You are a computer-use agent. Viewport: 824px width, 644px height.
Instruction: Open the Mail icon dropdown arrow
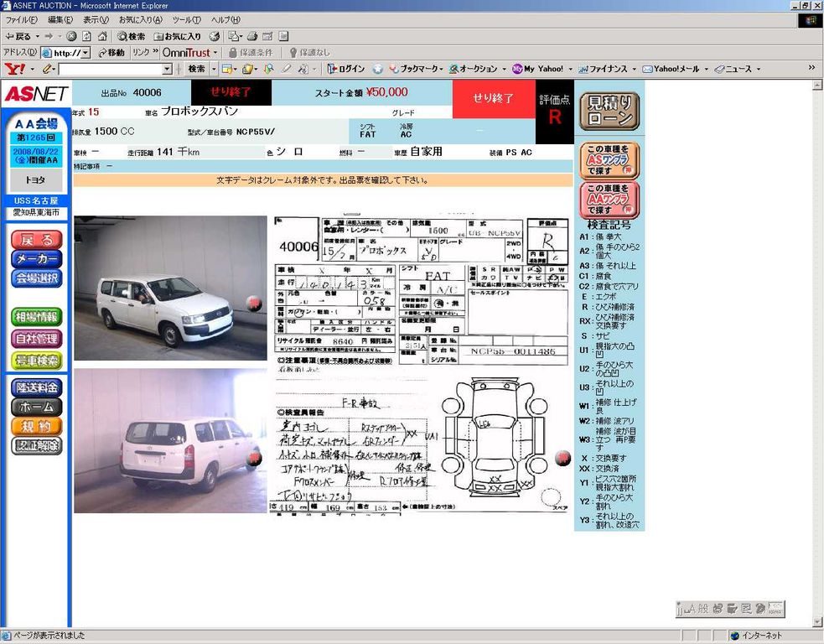240,36
